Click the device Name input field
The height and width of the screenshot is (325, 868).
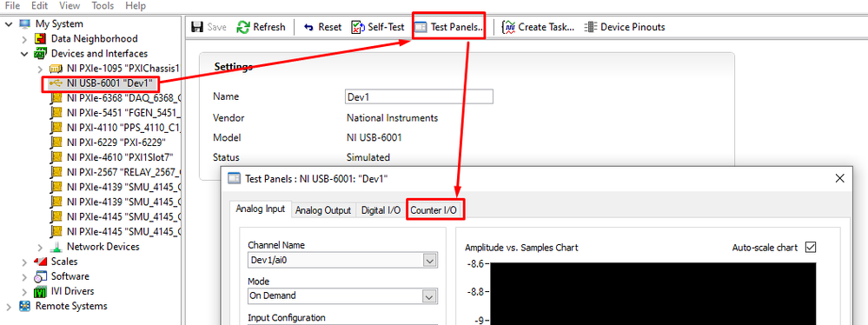(x=419, y=96)
